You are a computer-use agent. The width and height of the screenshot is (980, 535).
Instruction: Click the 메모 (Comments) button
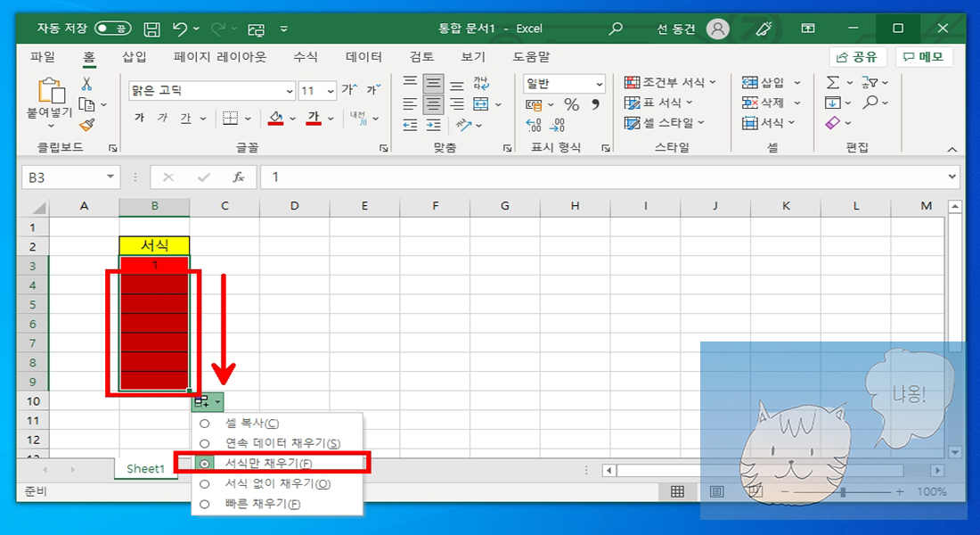pyautogui.click(x=924, y=57)
